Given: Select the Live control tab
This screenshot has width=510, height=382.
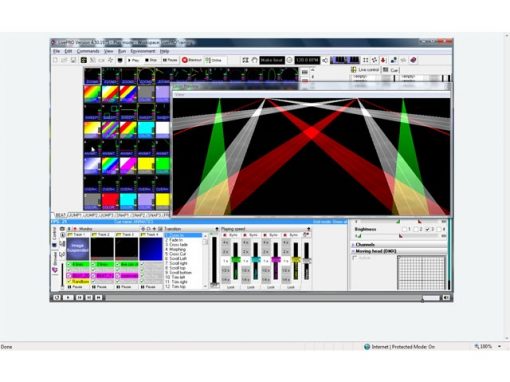Looking at the screenshot, I should coord(365,70).
